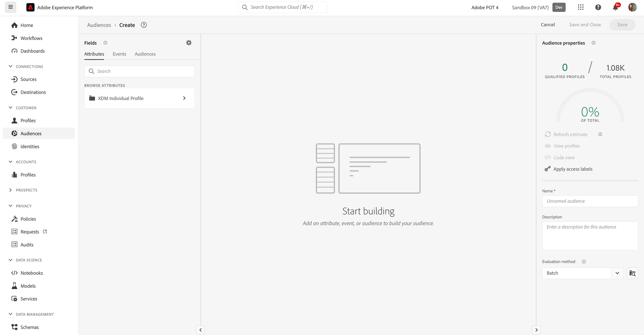The width and height of the screenshot is (644, 335).
Task: Collapse the Privacy section
Action: coord(11,206)
